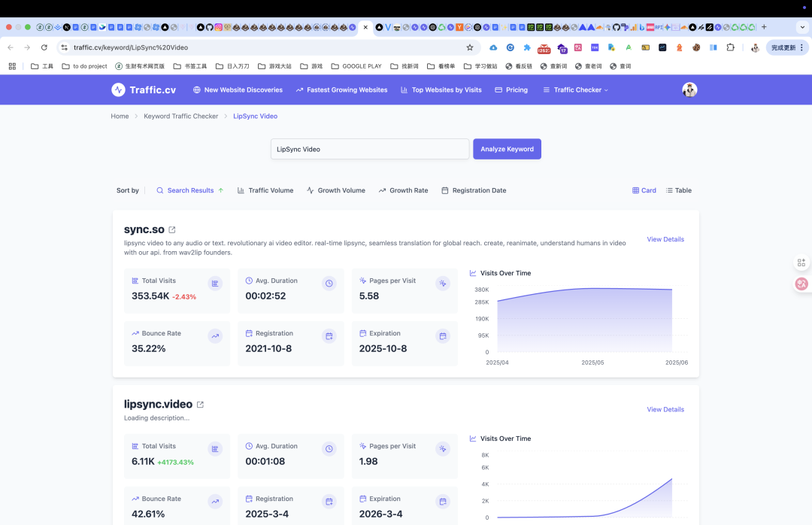Go to Fastest Growing Websites

342,90
